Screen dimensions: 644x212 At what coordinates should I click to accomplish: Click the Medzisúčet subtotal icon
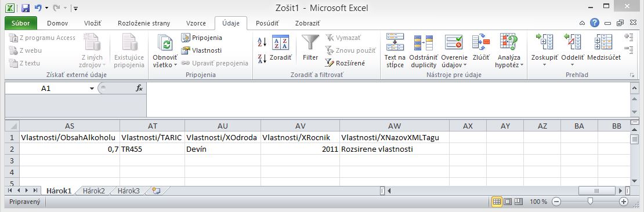pyautogui.click(x=604, y=42)
